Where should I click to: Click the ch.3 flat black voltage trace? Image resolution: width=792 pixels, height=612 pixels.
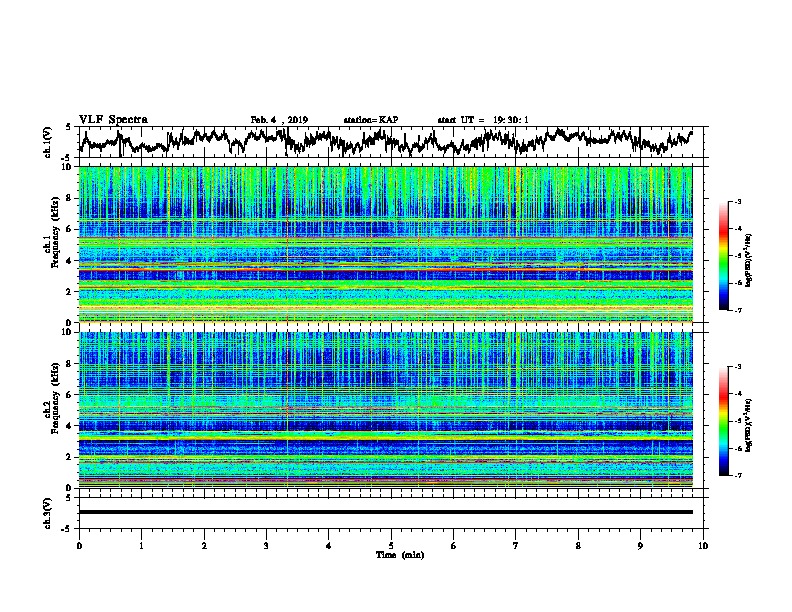pyautogui.click(x=386, y=512)
